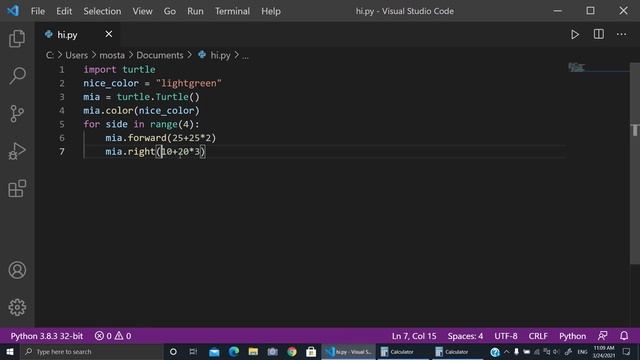Click the editor vertical scrollbar
The image size is (640, 360).
point(635,163)
